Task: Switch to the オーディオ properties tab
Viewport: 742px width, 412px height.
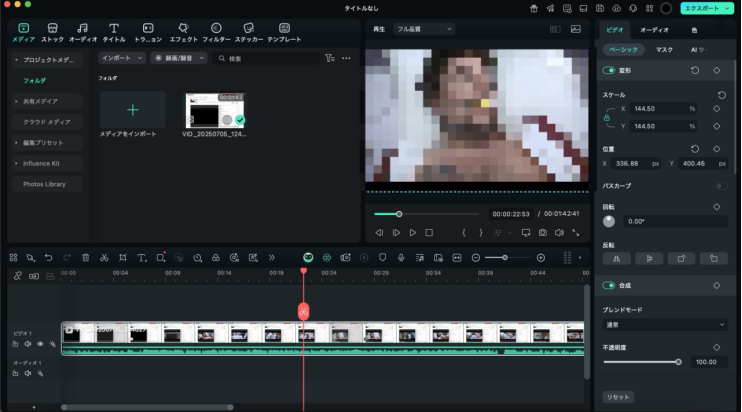Action: [x=654, y=30]
